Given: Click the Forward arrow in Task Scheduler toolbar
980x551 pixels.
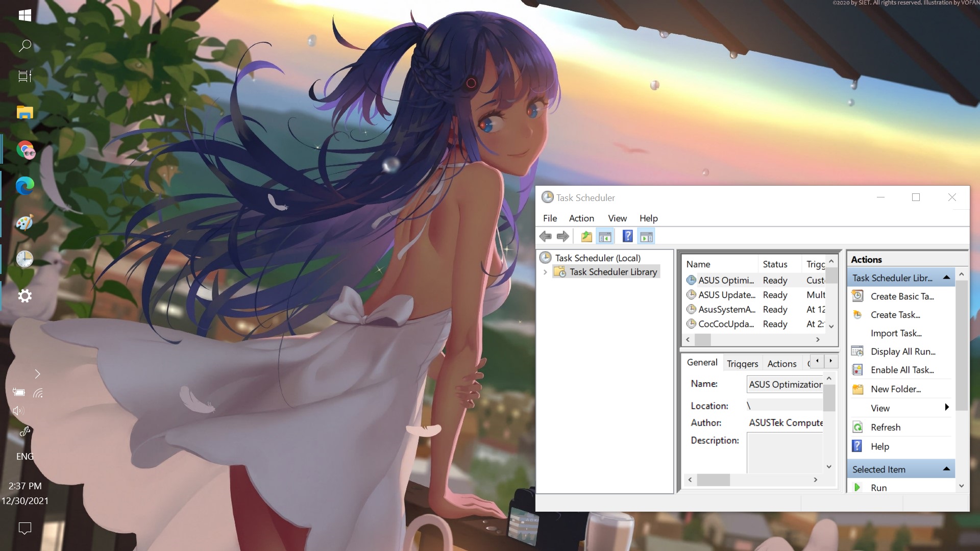Looking at the screenshot, I should coord(563,237).
